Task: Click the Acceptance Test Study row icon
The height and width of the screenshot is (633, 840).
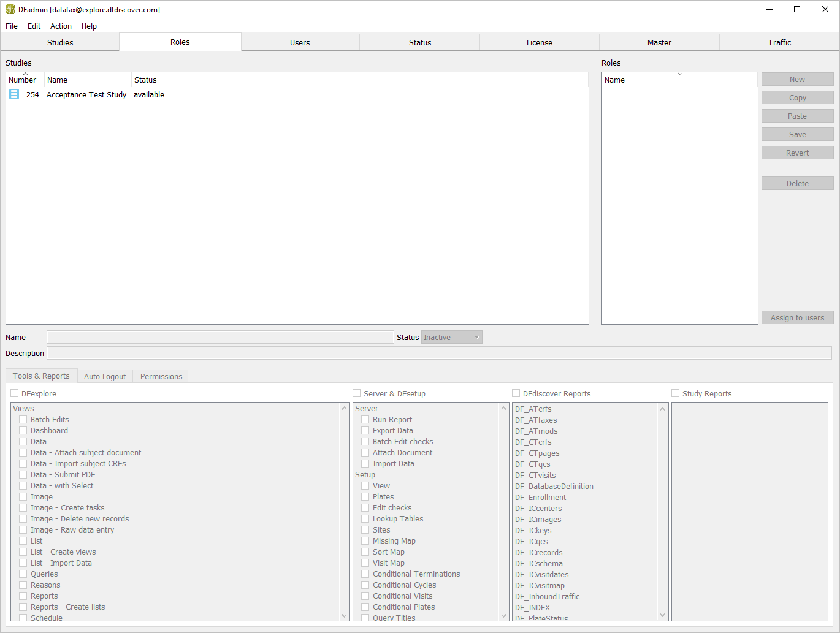Action: point(14,94)
